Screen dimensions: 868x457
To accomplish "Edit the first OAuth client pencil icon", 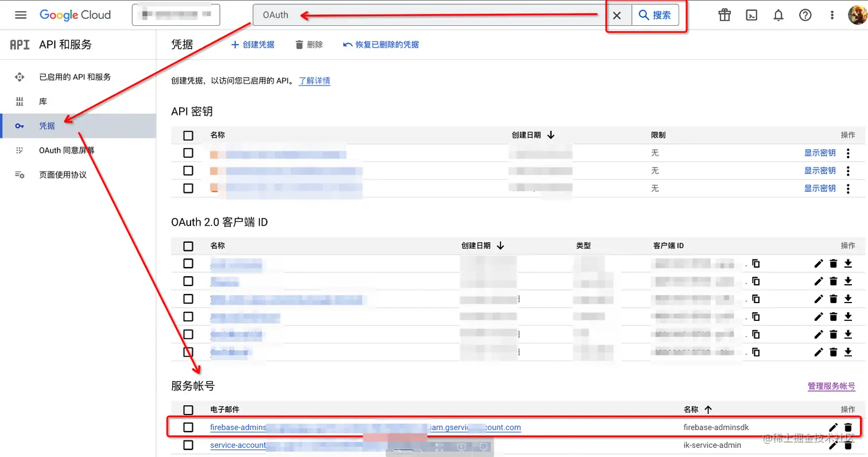I will tap(819, 264).
